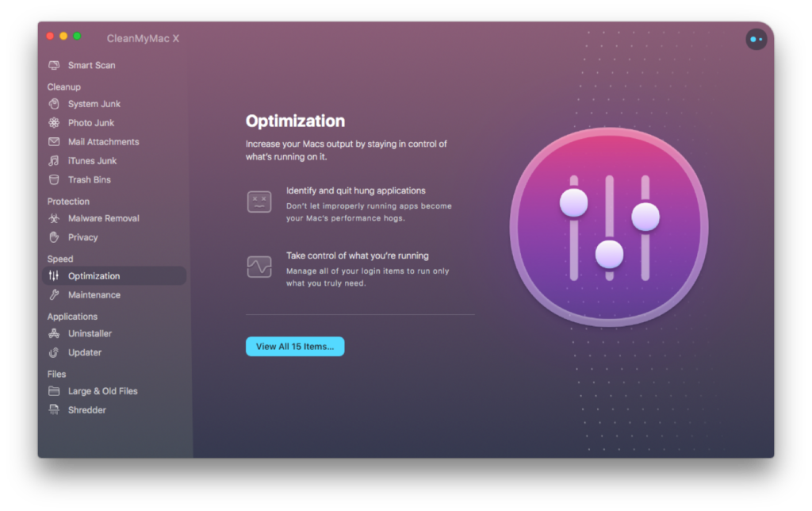This screenshot has height=511, width=812.
Task: Click the hung applications face icon
Action: (259, 202)
